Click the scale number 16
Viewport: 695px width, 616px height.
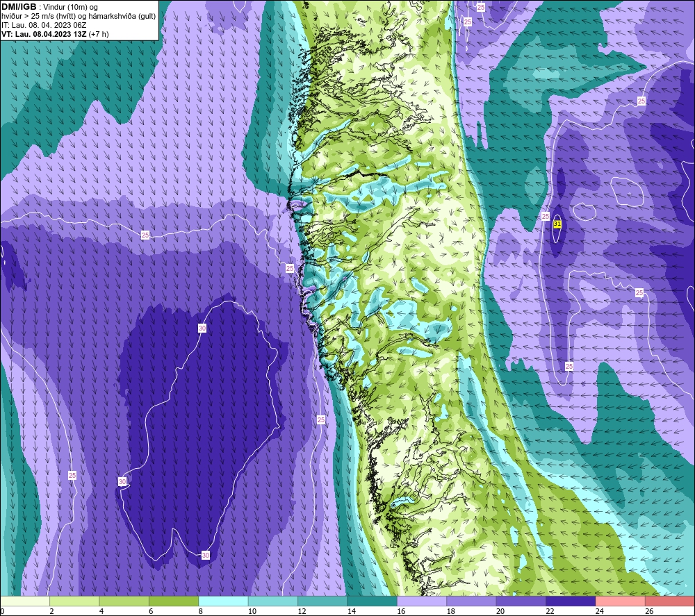click(x=401, y=611)
